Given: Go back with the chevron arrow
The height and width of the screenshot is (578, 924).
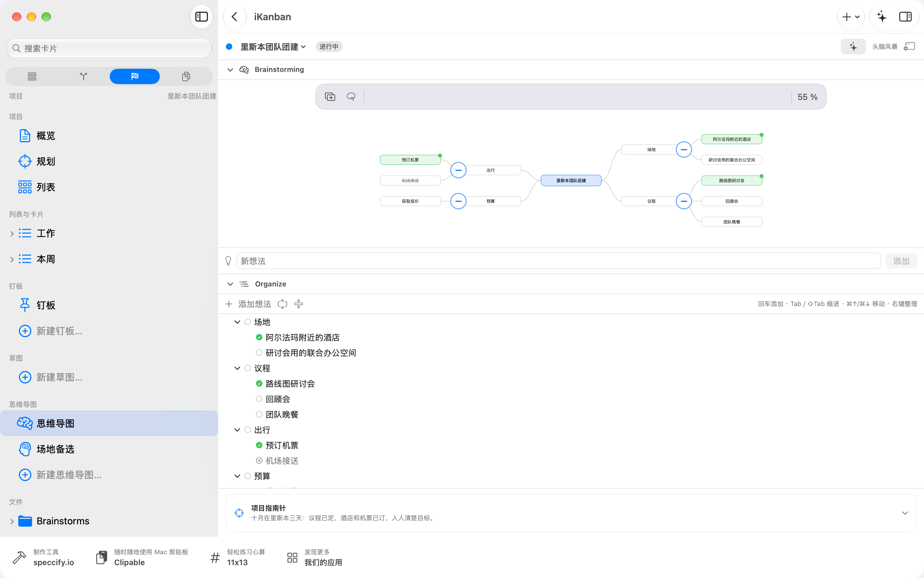Looking at the screenshot, I should [x=235, y=17].
